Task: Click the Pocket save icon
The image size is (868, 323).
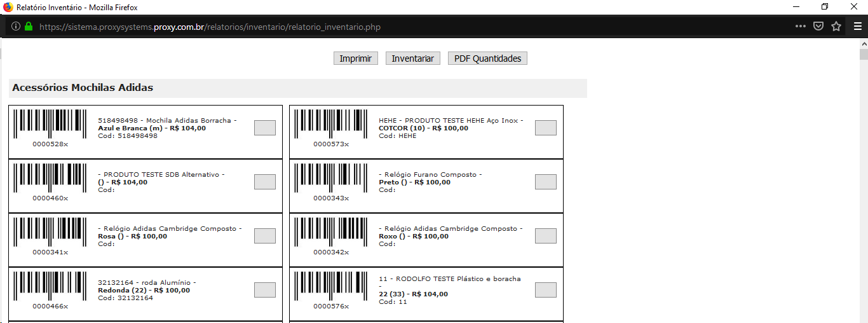Action: coord(819,27)
